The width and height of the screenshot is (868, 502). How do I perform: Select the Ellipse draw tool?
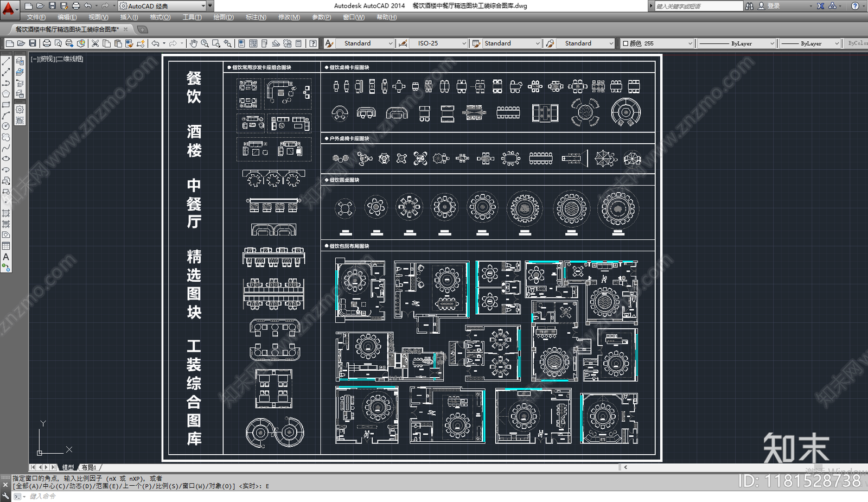(x=6, y=159)
